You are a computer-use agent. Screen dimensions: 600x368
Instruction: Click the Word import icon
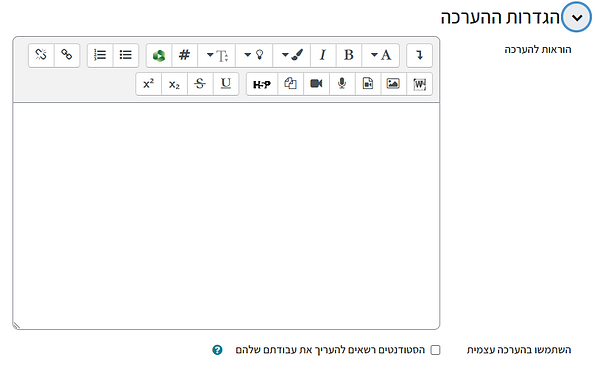[x=419, y=84]
